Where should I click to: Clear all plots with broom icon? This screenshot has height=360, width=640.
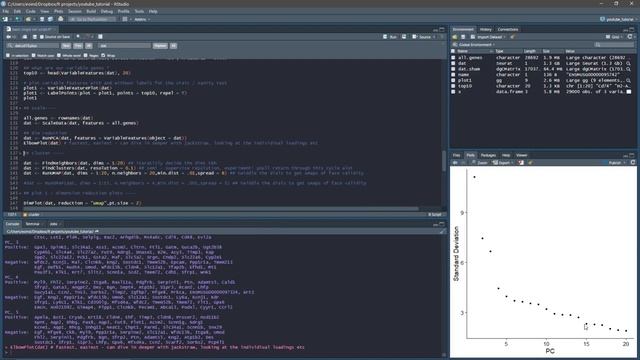coord(530,162)
